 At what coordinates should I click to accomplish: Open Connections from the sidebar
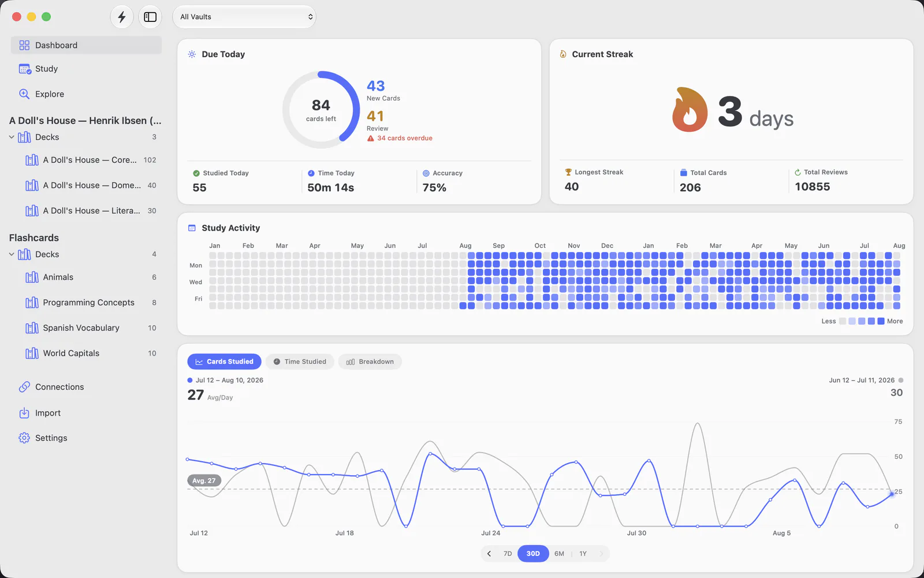86,387
